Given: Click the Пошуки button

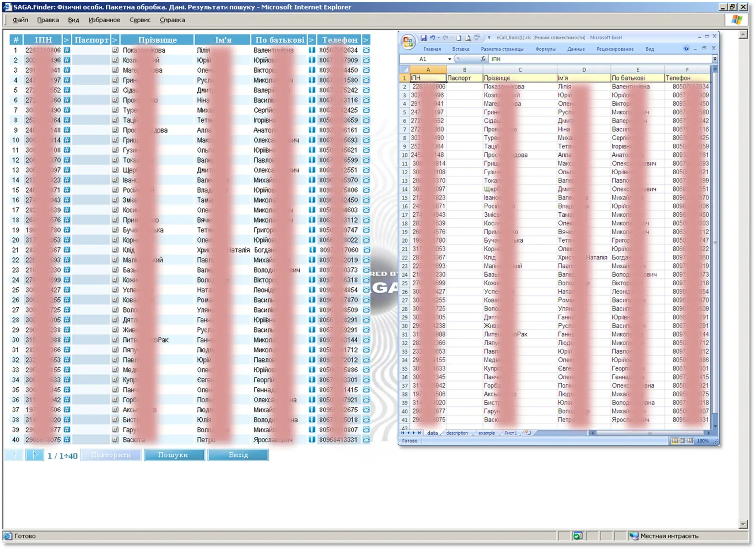Looking at the screenshot, I should (174, 455).
